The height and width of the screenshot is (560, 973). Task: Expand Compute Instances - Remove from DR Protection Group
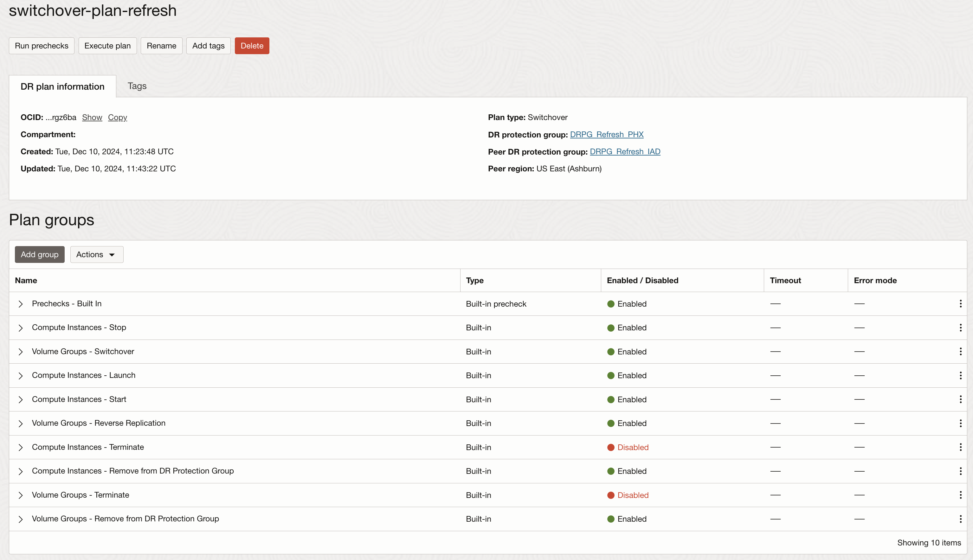point(21,472)
